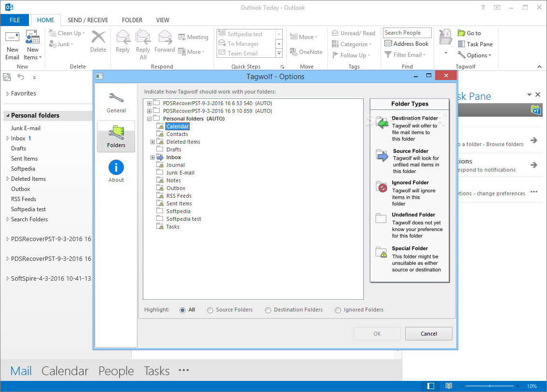The width and height of the screenshot is (547, 392).
Task: Select General wrench icon in Tagwolf Options
Action: (116, 98)
